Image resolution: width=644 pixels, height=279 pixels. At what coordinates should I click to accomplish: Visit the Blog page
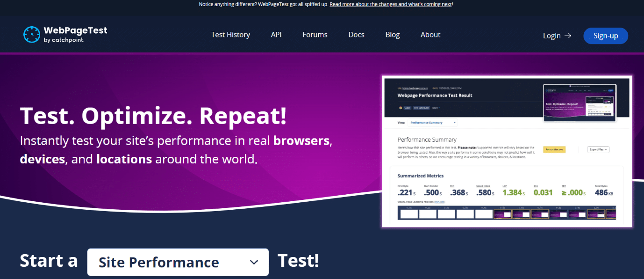click(x=393, y=35)
